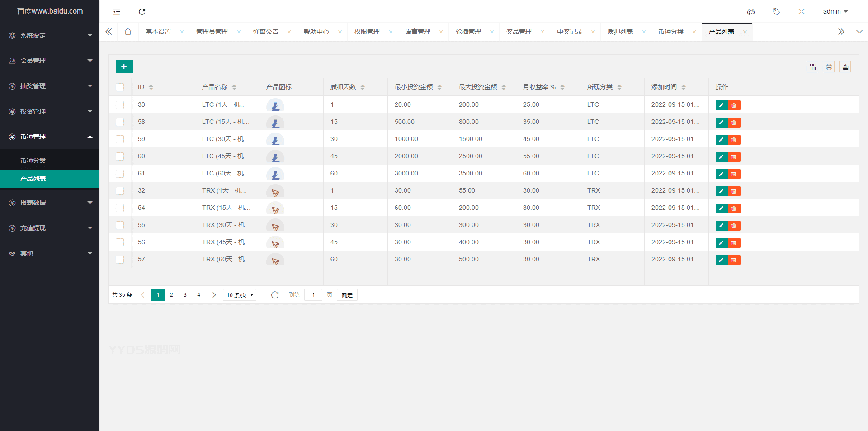Viewport: 868px width, 431px height.
Task: Go to page 3 of the table
Action: click(x=185, y=295)
